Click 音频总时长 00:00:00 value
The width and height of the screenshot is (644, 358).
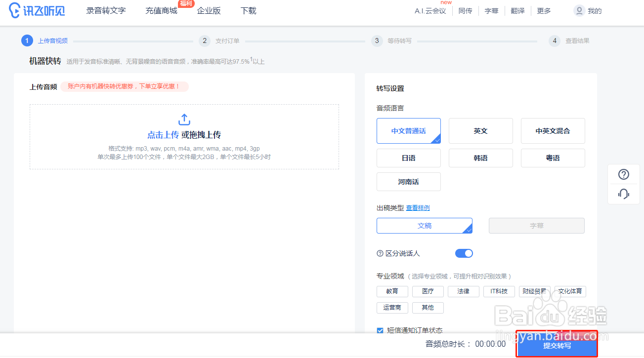(490, 344)
